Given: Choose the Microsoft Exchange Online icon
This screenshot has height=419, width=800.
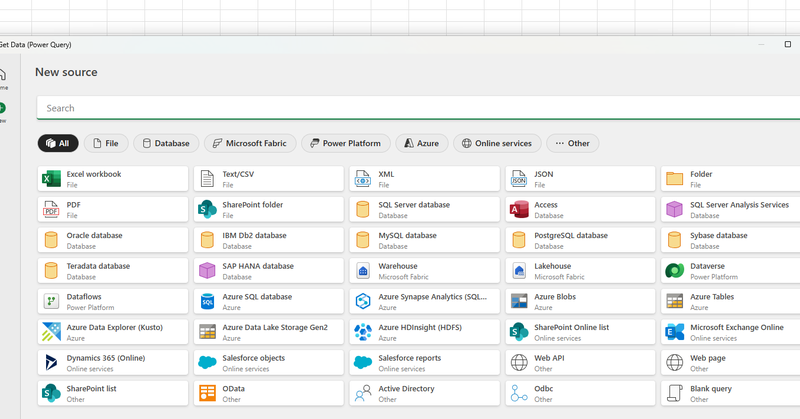Looking at the screenshot, I should click(674, 332).
